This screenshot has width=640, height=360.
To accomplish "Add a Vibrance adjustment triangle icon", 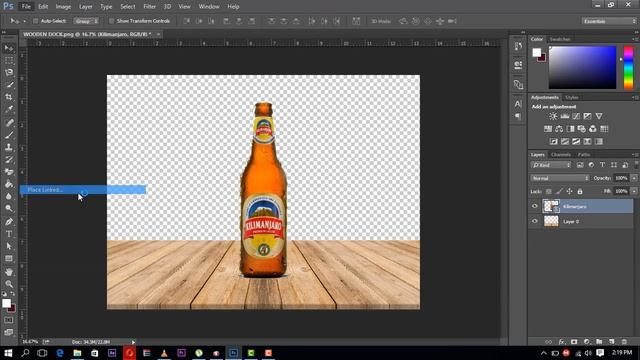I will [599, 116].
